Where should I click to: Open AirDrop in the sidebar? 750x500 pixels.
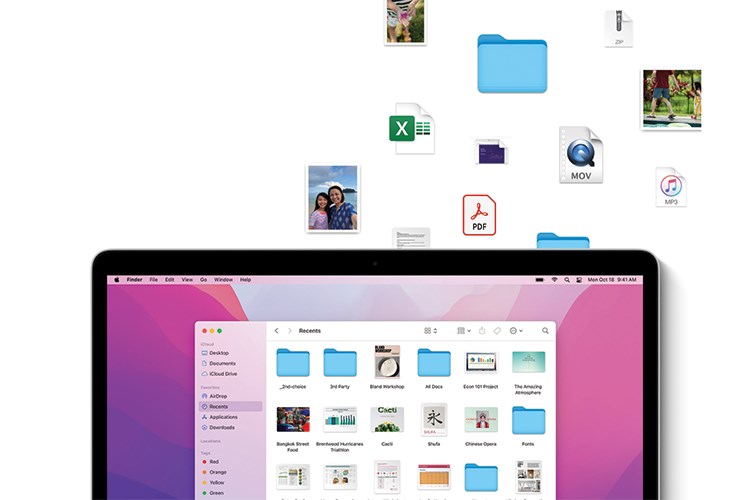coord(218,396)
